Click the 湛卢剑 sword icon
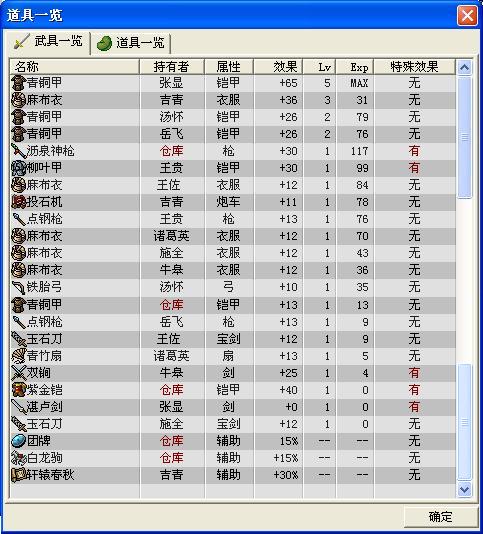 click(x=19, y=407)
